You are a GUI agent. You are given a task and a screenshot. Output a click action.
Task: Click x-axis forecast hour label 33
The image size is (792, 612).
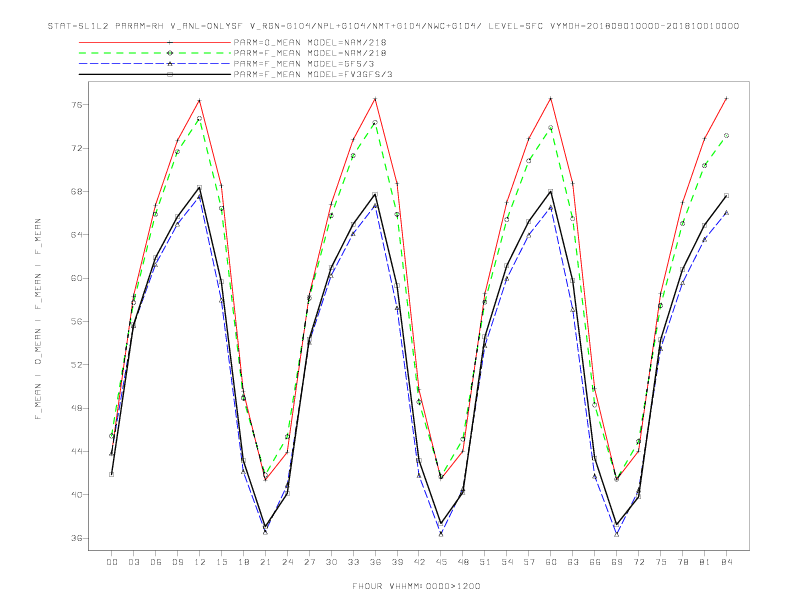pyautogui.click(x=353, y=562)
